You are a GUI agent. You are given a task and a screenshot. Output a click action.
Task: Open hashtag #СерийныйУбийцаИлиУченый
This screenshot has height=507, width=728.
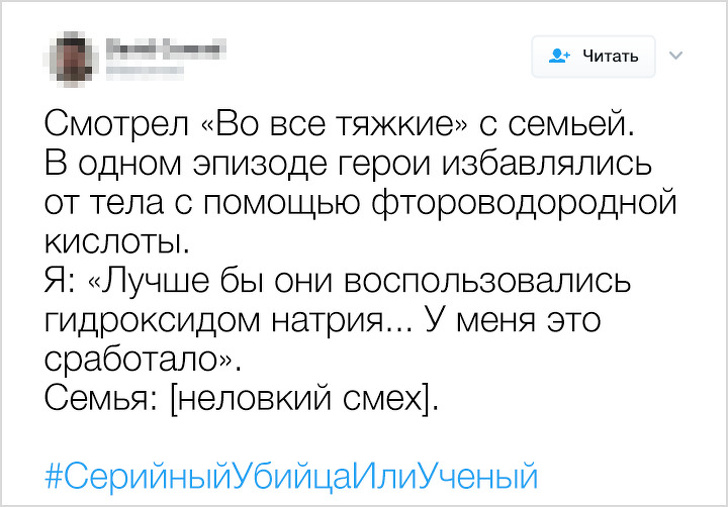(x=292, y=475)
